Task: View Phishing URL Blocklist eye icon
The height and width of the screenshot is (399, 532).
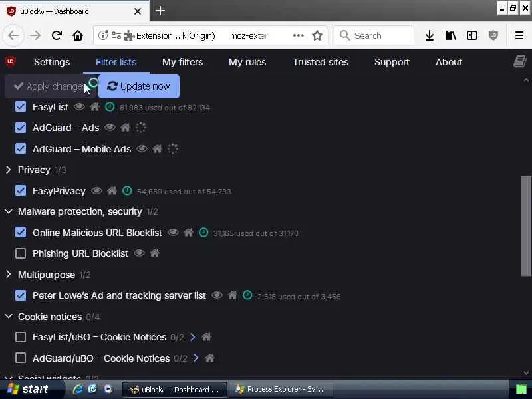Action: click(x=139, y=253)
